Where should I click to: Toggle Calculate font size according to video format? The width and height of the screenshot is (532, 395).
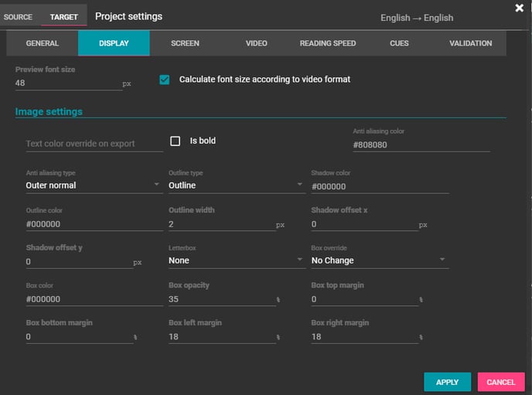click(164, 79)
